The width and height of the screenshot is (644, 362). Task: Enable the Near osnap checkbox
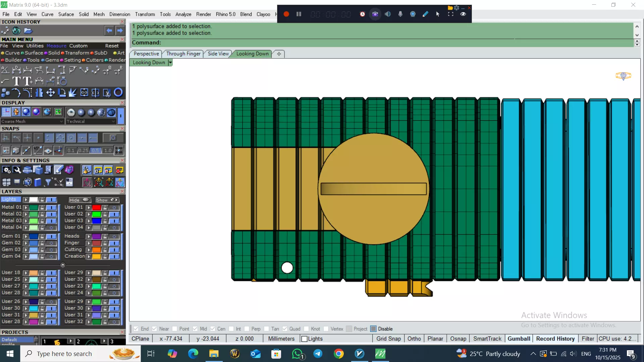(x=155, y=329)
